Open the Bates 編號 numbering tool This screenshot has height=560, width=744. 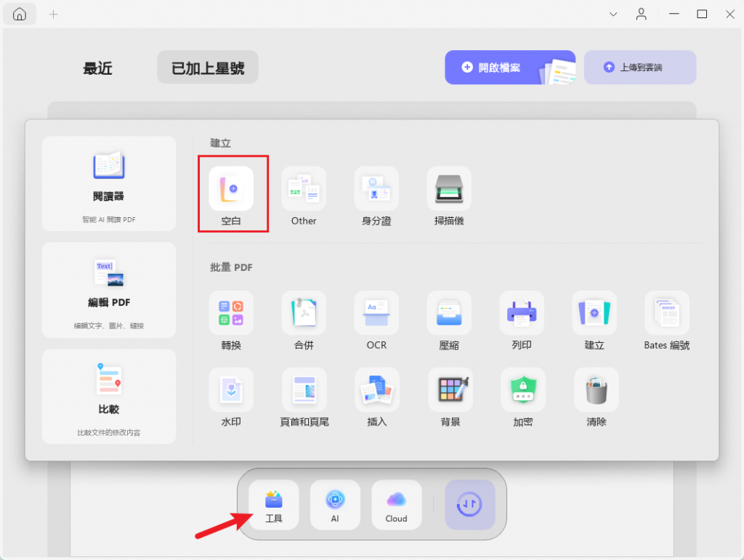(x=666, y=314)
